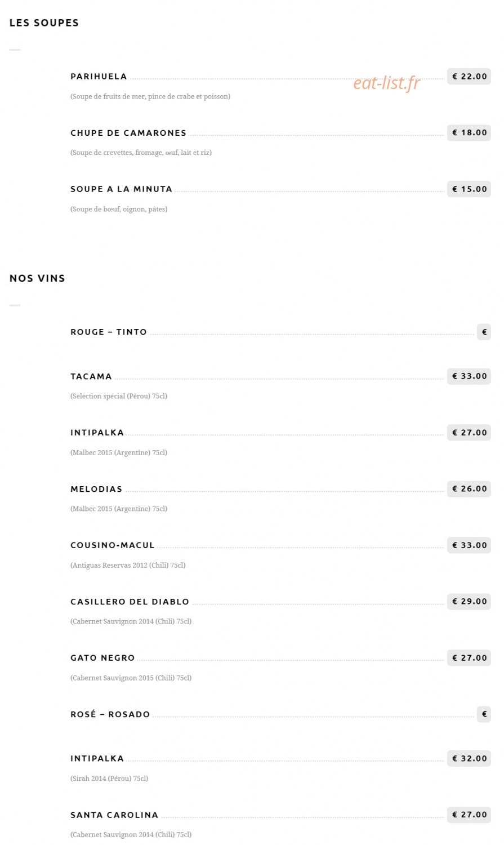Viewport: 504px width, 845px height.
Task: Click the Tacama wine entry
Action: click(x=91, y=376)
